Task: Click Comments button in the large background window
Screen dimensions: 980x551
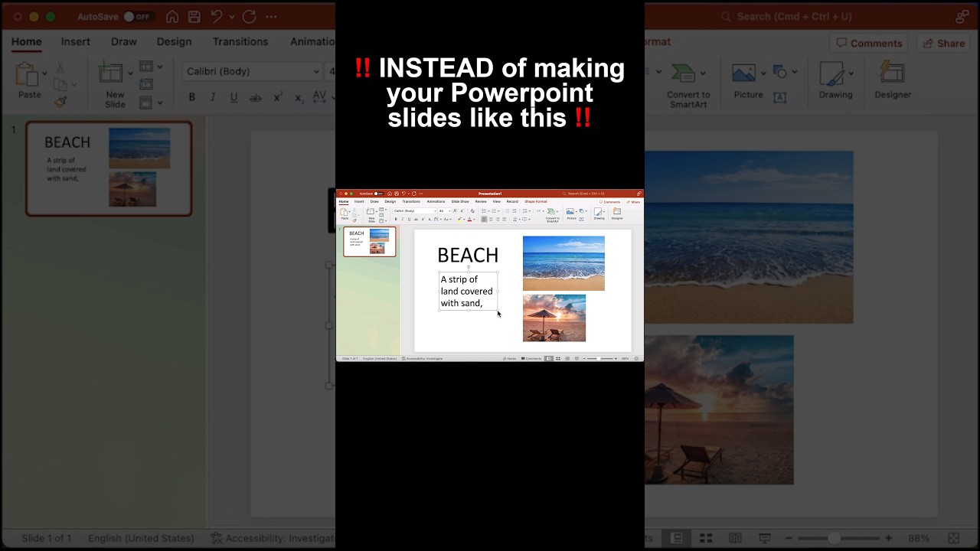Action: (869, 43)
